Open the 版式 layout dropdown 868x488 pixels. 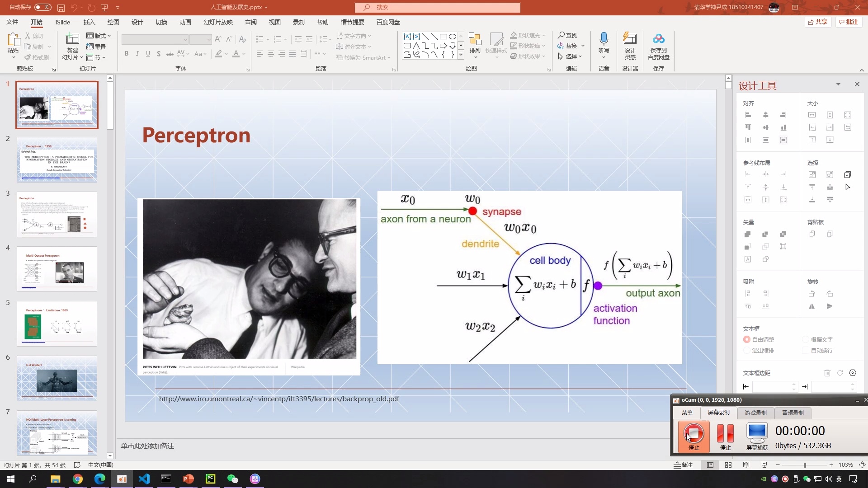pos(99,36)
